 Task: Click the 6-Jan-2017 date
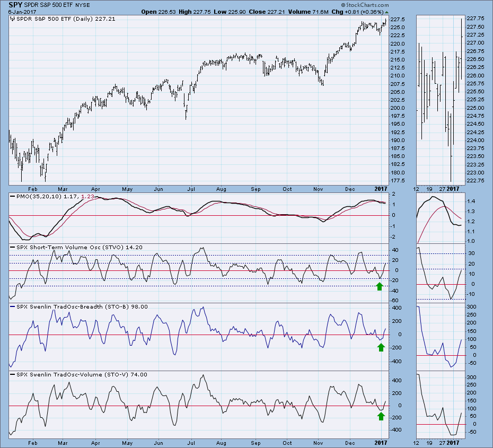pos(22,12)
